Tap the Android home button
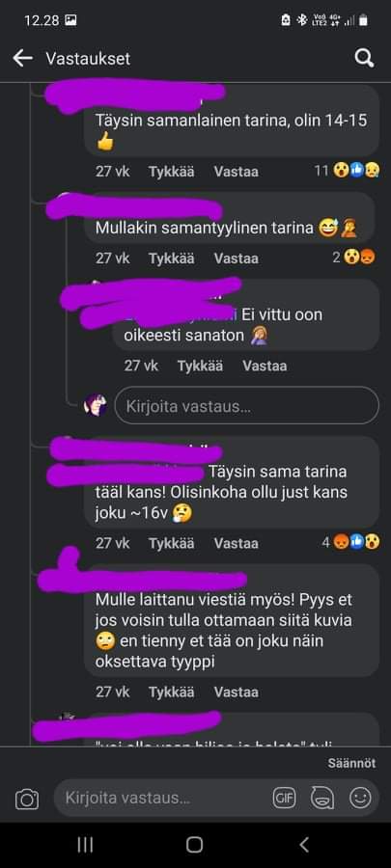The height and width of the screenshot is (868, 391). tap(194, 844)
